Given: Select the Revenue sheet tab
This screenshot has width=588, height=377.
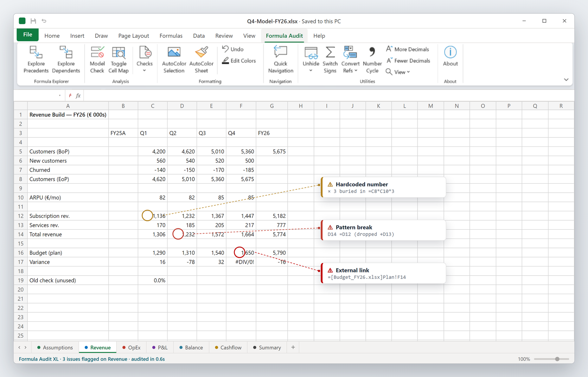Looking at the screenshot, I should coord(98,348).
